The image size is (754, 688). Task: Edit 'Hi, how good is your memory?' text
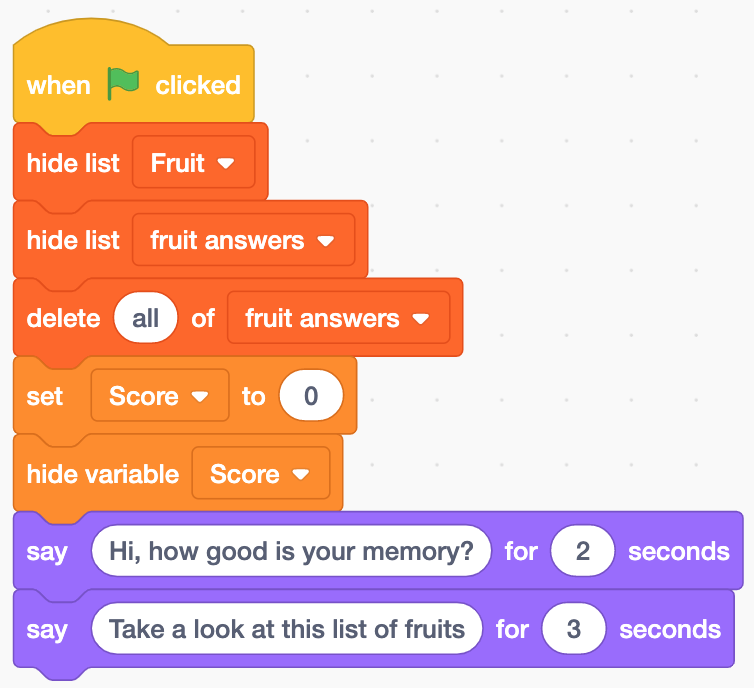click(291, 551)
